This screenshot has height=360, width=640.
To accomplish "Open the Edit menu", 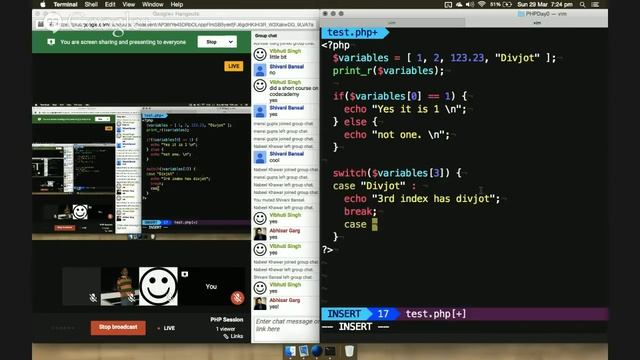I will pos(110,4).
